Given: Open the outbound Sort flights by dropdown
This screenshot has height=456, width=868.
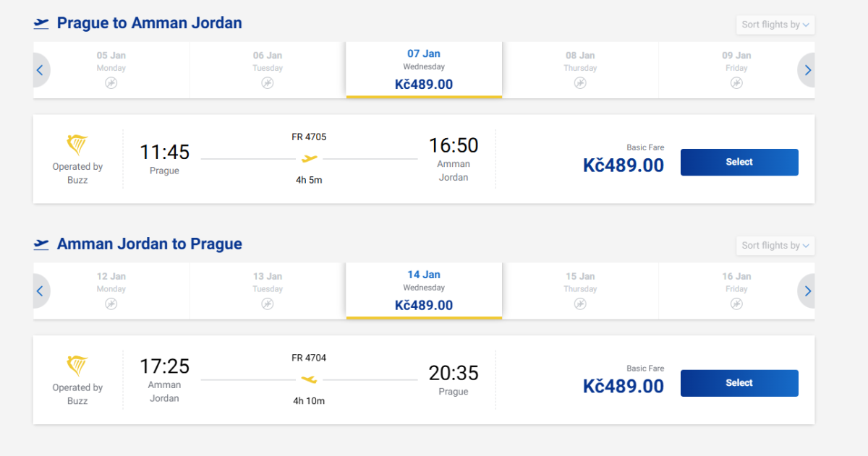Looking at the screenshot, I should [775, 25].
